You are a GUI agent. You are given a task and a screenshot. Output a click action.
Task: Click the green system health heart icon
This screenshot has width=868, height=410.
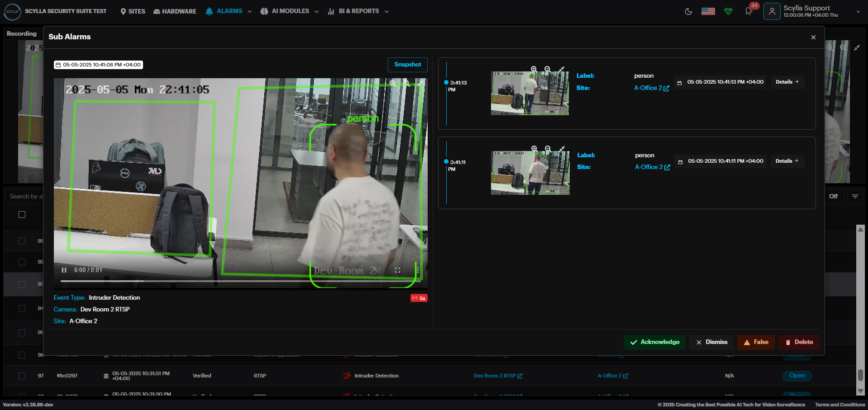[728, 11]
